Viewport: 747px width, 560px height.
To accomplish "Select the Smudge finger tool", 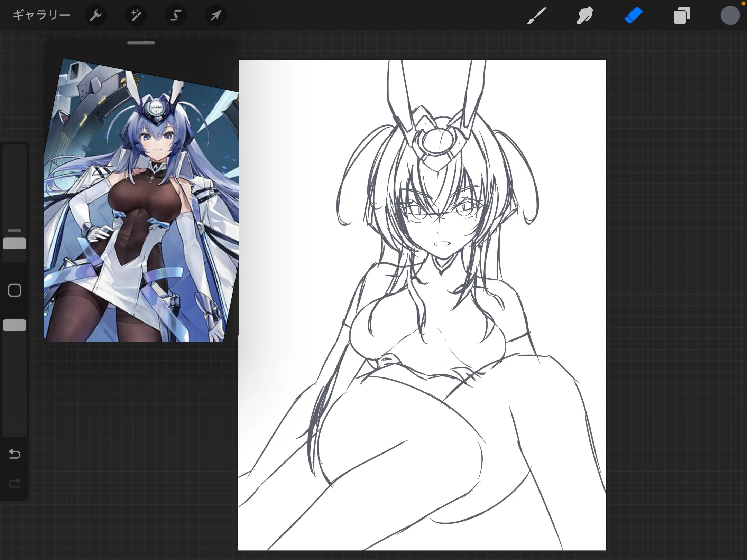I will [x=585, y=15].
